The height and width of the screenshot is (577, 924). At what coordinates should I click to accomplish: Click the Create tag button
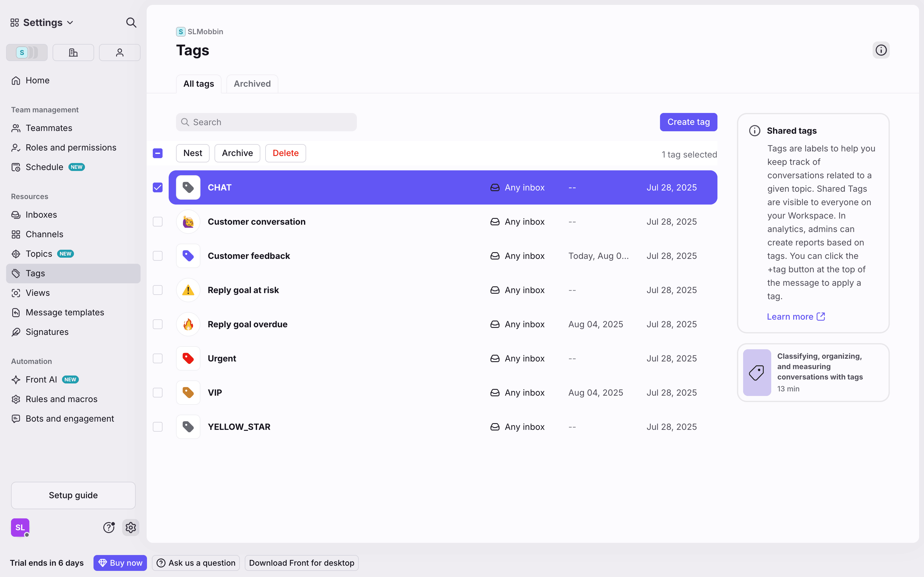pyautogui.click(x=688, y=122)
